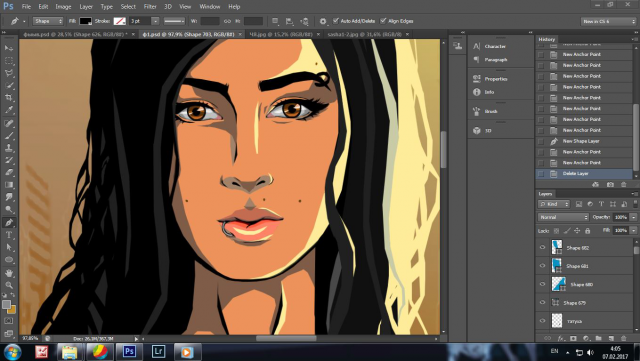640x361 pixels.
Task: Select the Quick Selection tool
Action: (x=9, y=85)
